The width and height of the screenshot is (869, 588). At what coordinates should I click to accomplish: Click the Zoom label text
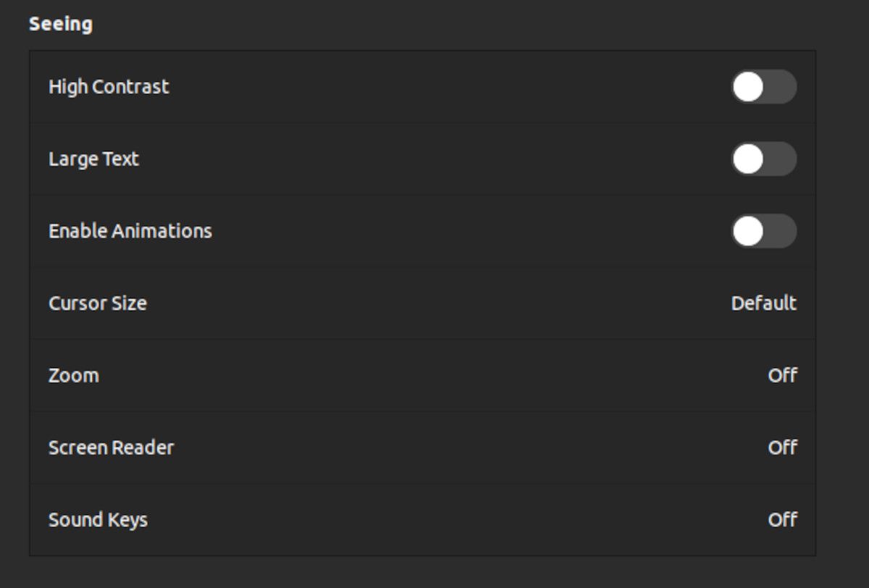(74, 376)
